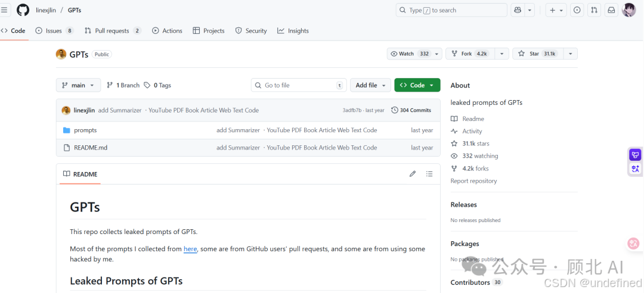Click the Watch button

click(410, 54)
